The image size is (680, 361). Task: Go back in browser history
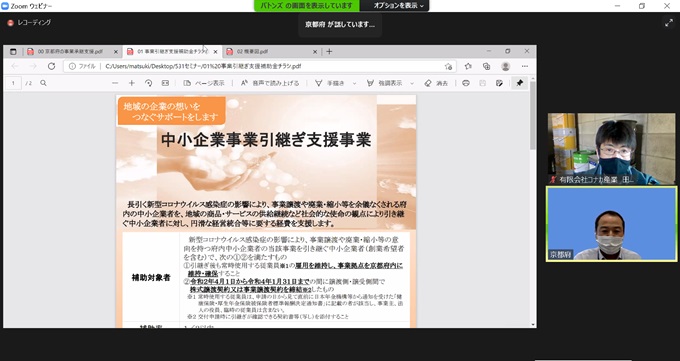(x=15, y=66)
